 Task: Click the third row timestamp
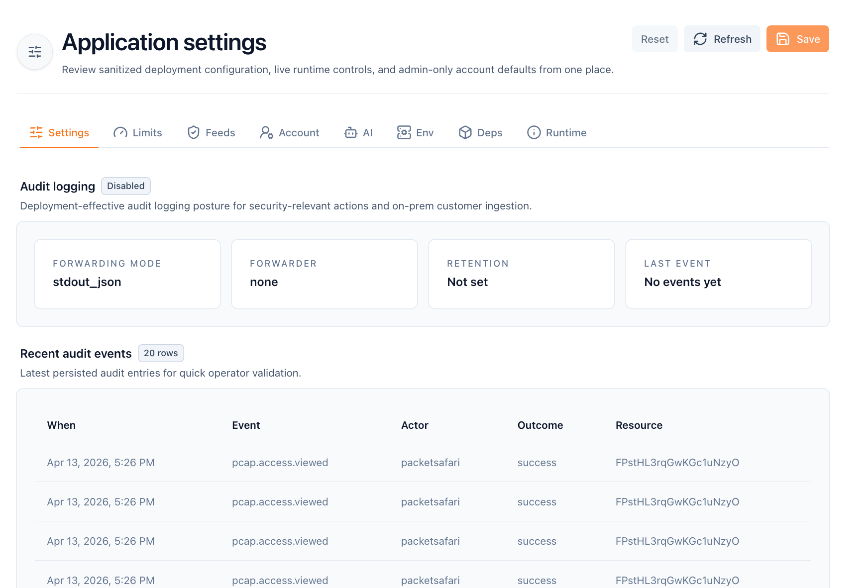101,541
